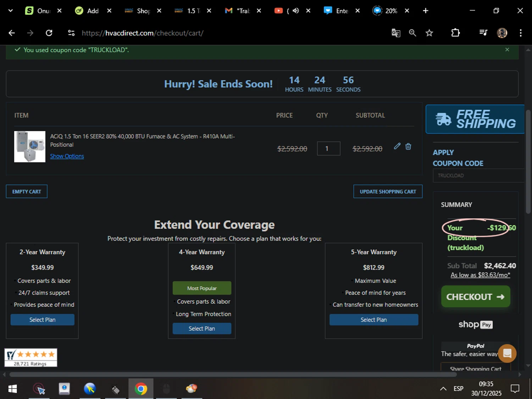Open a new browser tab
This screenshot has width=532, height=399.
point(426,11)
